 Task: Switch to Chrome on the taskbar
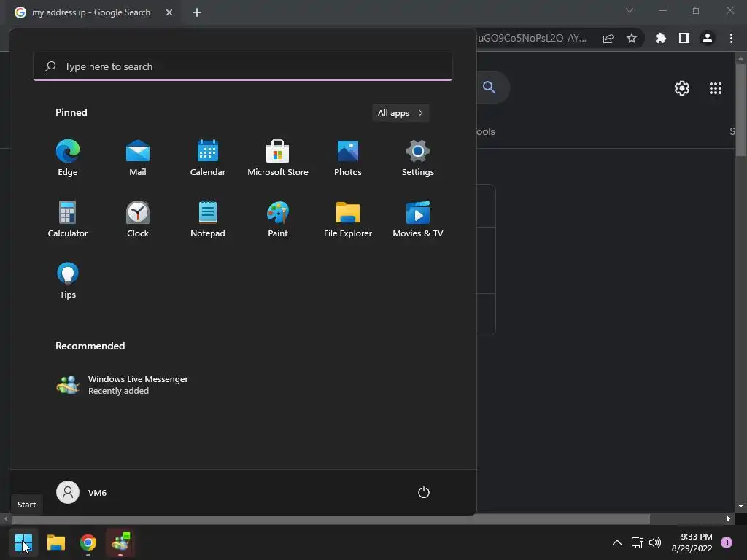(88, 542)
